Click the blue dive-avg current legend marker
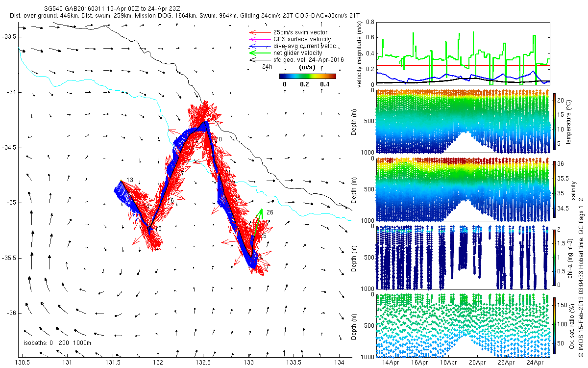The image size is (588, 368). click(260, 46)
